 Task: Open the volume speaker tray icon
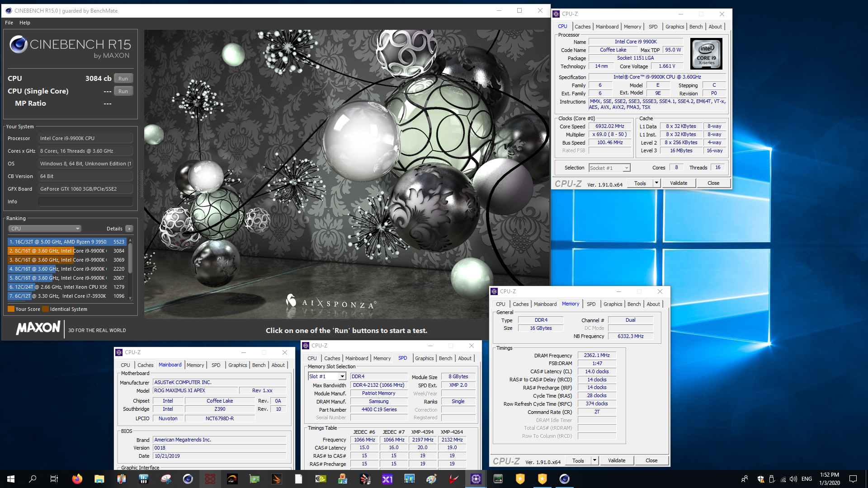pos(794,479)
